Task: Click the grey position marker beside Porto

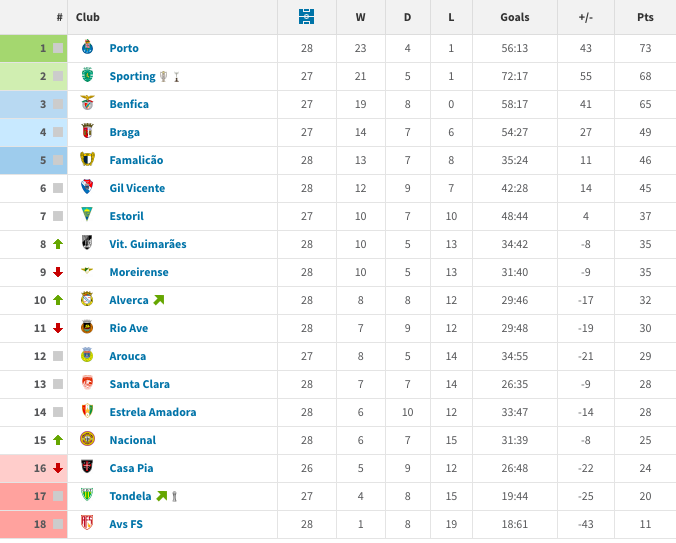Action: (58, 48)
